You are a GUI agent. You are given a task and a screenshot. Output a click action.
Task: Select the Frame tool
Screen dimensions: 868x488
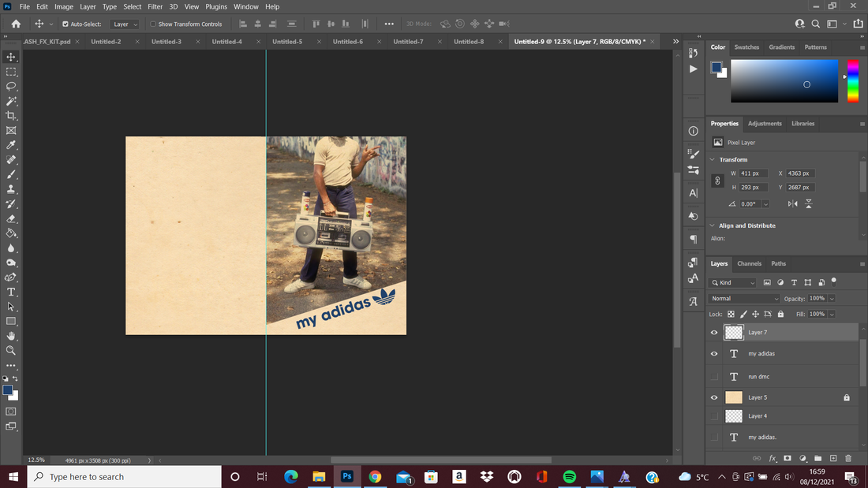point(11,131)
